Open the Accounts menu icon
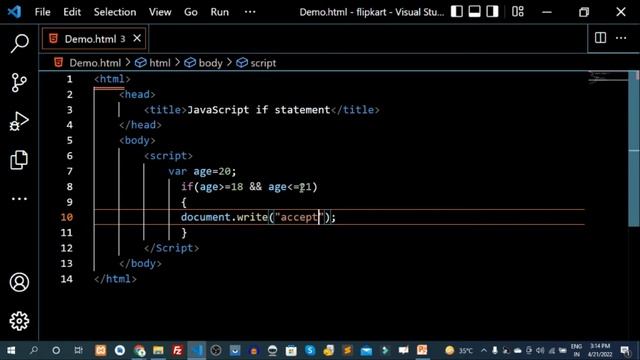 pos(19,282)
